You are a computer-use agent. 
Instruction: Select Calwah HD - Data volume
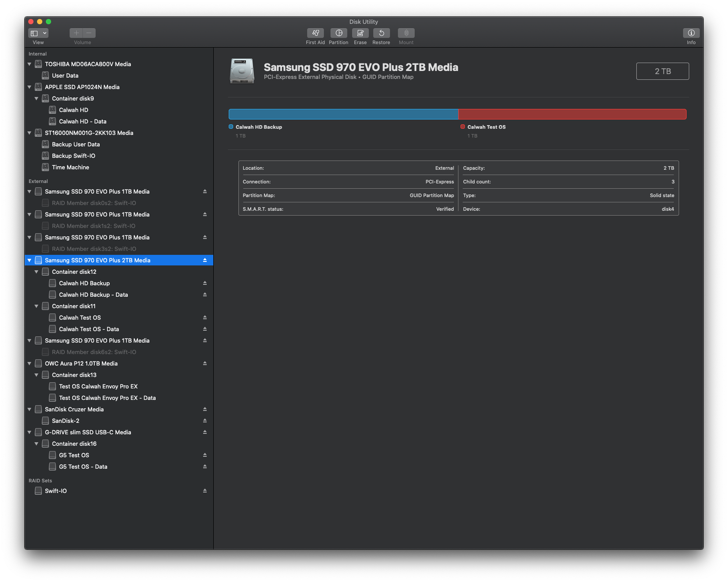119,122
